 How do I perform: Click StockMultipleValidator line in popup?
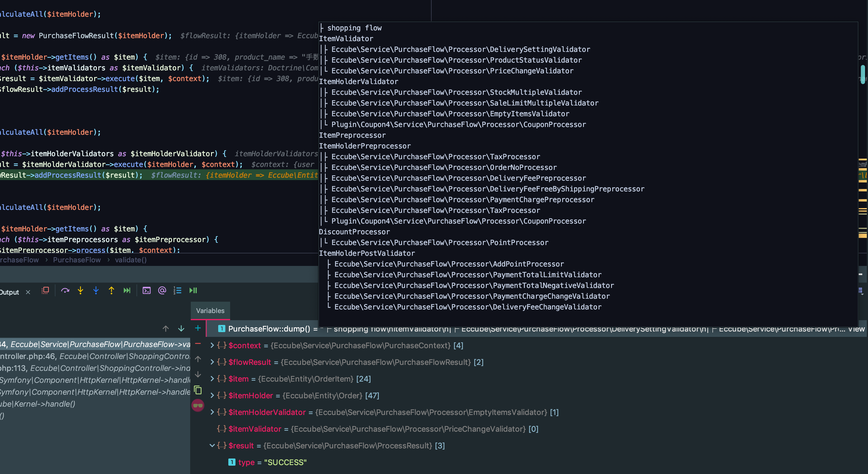(x=457, y=92)
